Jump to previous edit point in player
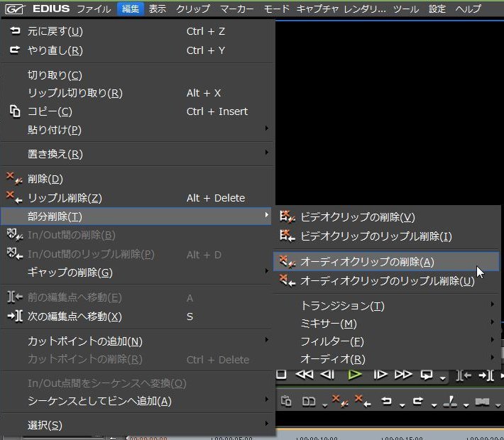 (x=463, y=375)
